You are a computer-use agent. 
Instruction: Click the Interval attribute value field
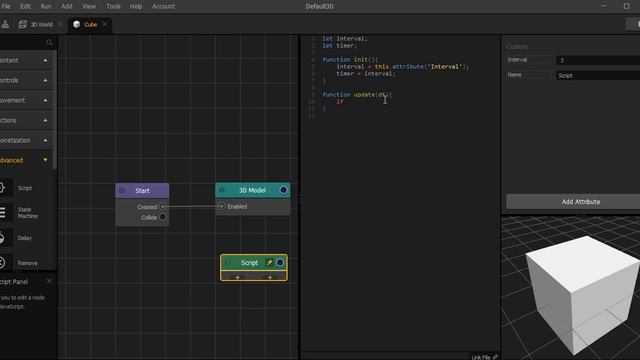[x=598, y=60]
